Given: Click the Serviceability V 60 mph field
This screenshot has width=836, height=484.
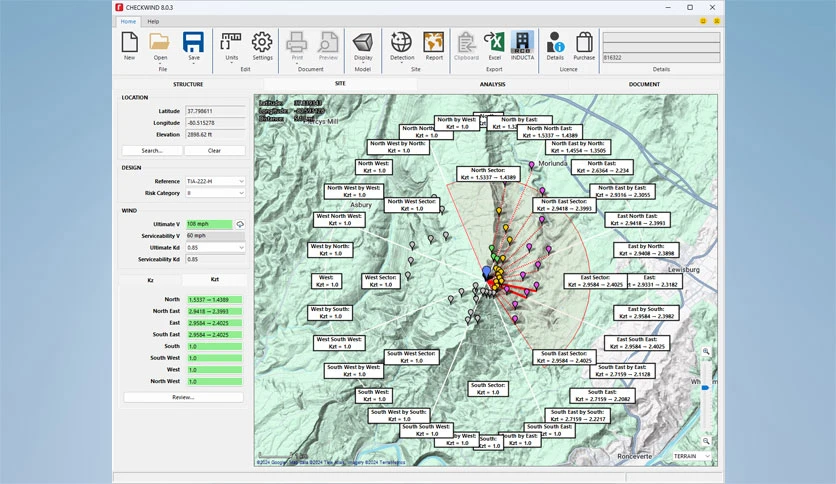Looking at the screenshot, I should point(215,236).
